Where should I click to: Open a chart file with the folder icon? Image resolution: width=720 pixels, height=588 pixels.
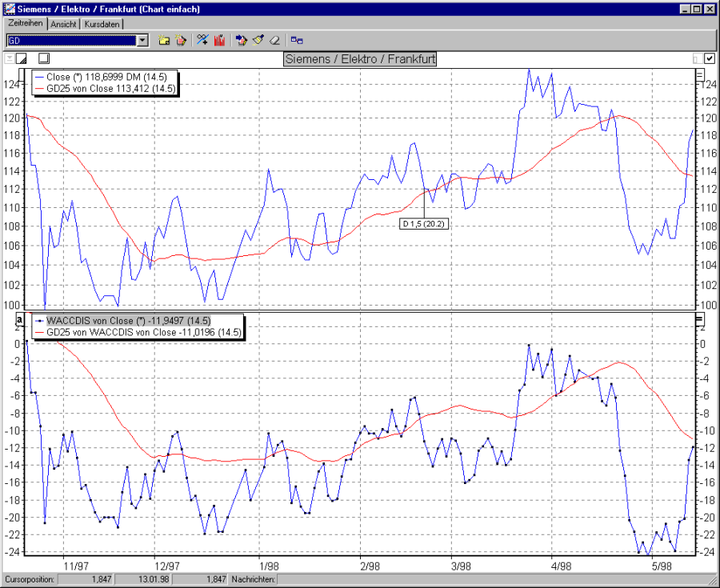(x=163, y=39)
